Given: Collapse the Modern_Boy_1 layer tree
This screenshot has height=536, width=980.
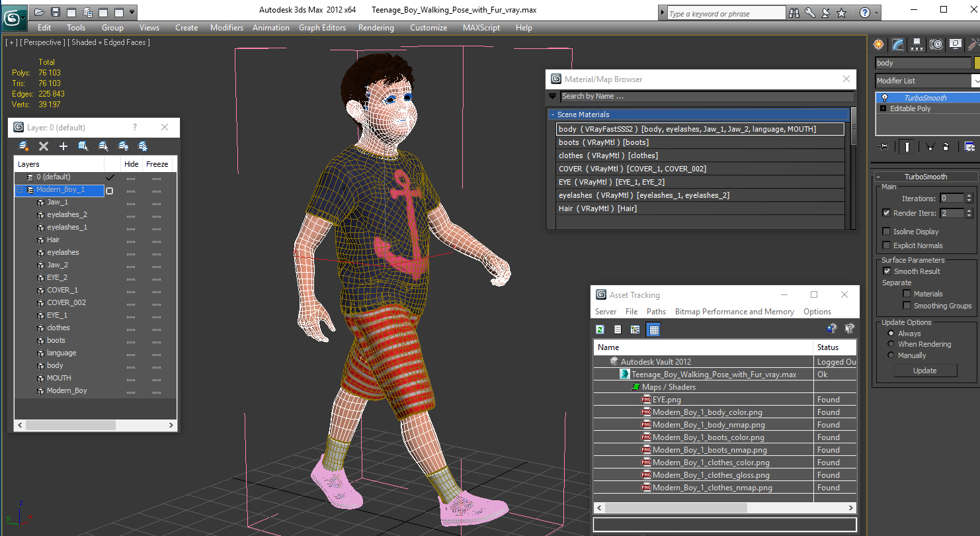Looking at the screenshot, I should (19, 190).
